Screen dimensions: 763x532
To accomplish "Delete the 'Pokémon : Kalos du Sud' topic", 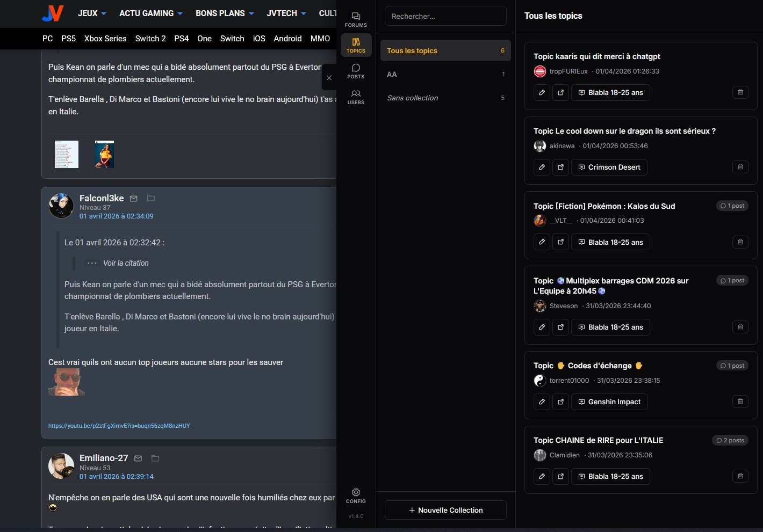I will click(740, 242).
